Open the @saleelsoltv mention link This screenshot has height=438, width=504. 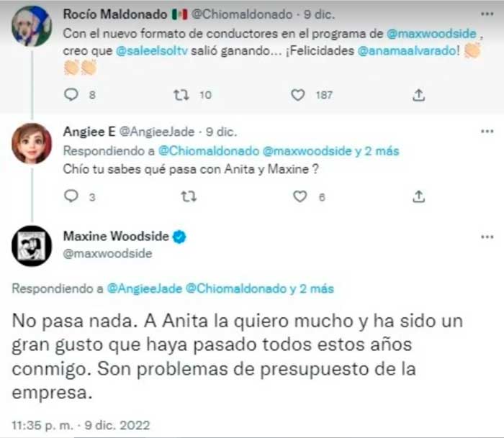click(151, 51)
